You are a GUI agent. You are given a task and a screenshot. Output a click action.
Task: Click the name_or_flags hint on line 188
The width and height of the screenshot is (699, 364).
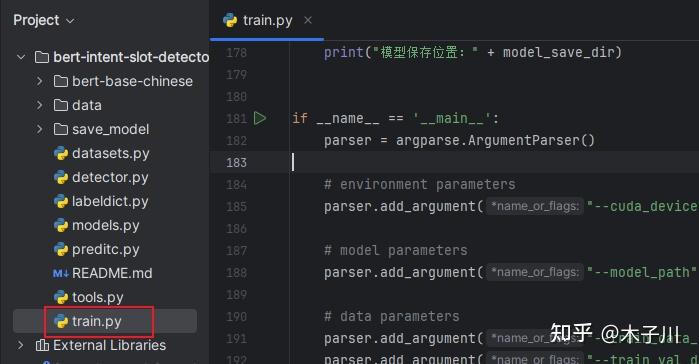(x=535, y=272)
